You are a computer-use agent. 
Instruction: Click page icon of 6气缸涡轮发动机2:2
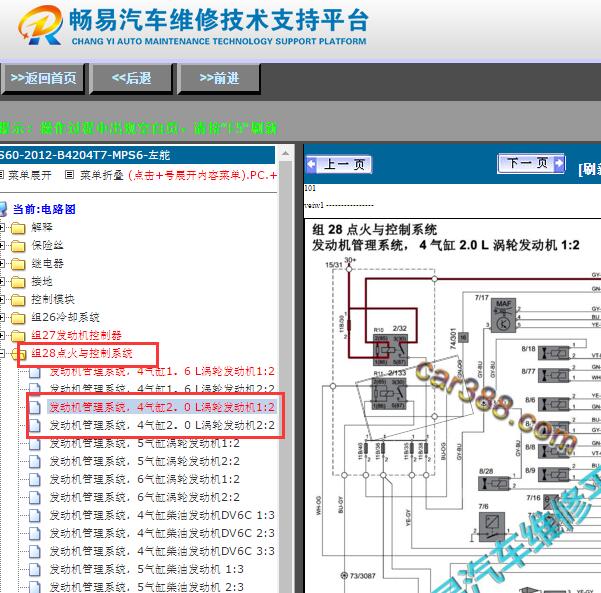35,498
